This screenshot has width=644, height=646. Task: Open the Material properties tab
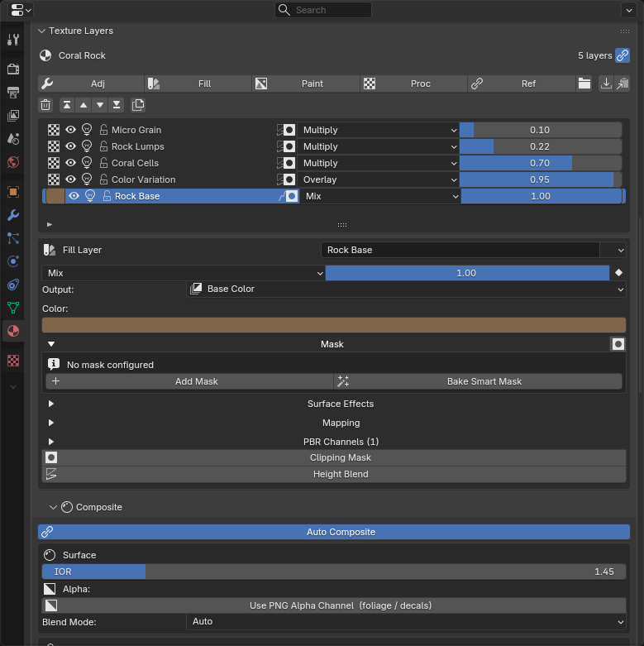tap(12, 331)
